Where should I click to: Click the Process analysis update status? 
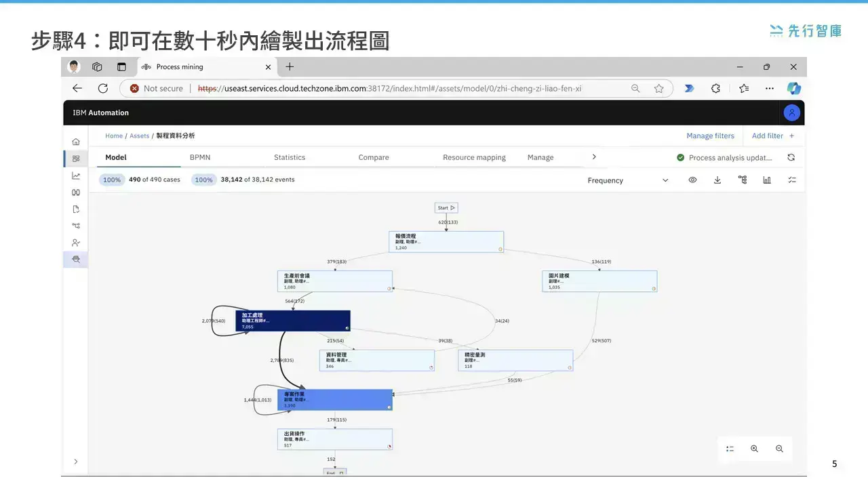(724, 157)
